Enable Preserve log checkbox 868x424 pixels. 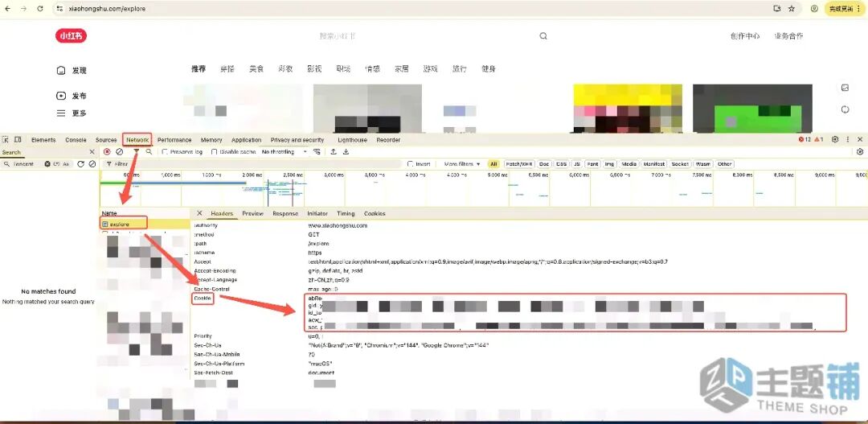165,152
